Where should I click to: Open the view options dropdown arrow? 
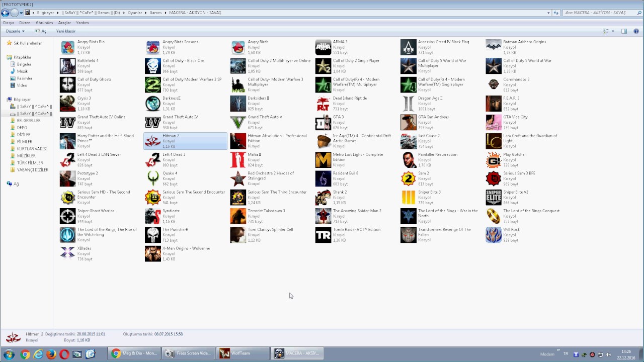(613, 31)
